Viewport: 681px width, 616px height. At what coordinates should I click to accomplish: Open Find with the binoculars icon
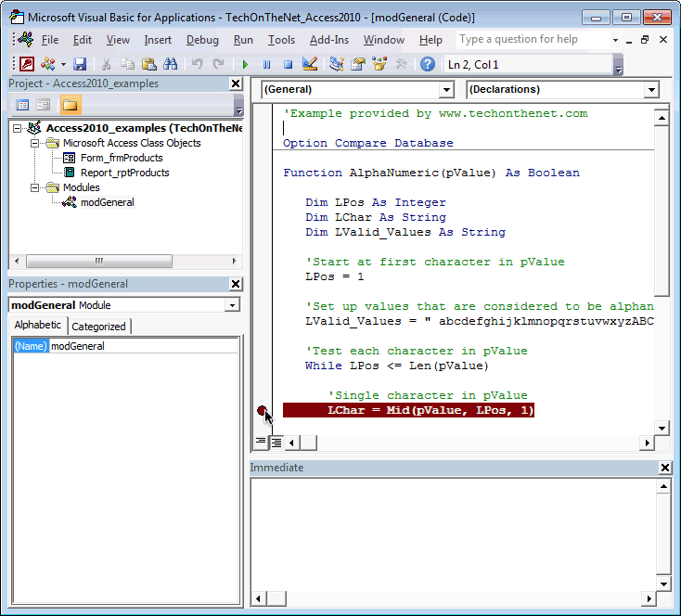pyautogui.click(x=171, y=64)
